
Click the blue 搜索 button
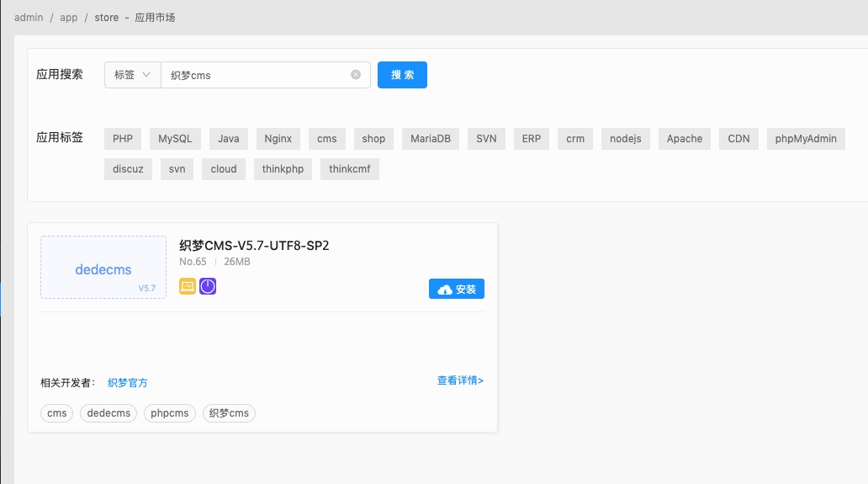pos(402,75)
